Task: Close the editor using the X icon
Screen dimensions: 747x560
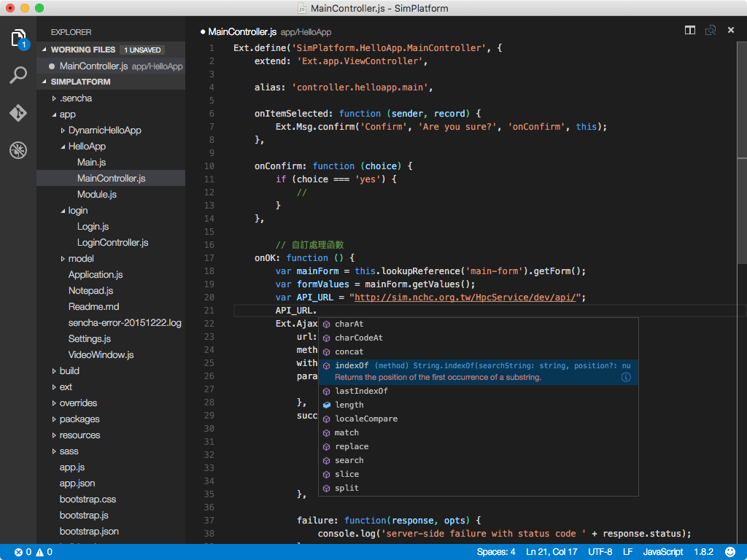Action: [731, 30]
